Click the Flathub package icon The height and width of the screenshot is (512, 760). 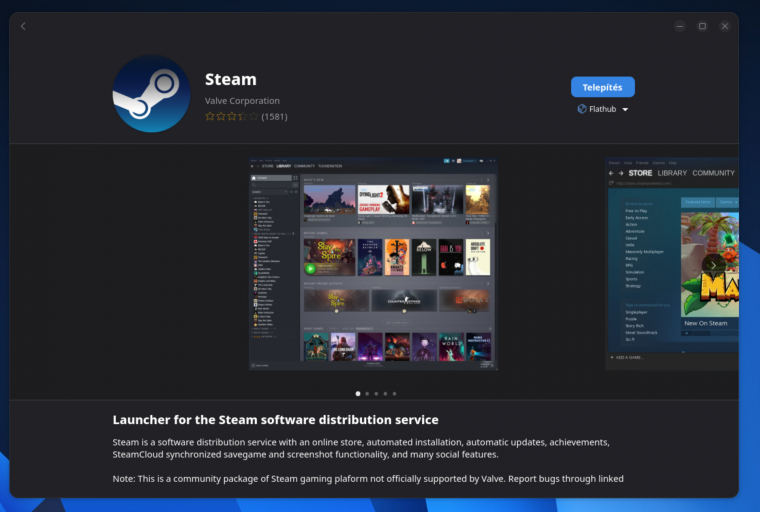[x=582, y=109]
